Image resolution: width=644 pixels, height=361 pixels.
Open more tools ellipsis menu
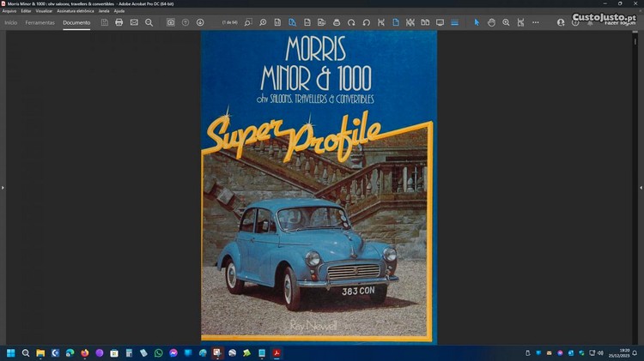click(x=534, y=22)
